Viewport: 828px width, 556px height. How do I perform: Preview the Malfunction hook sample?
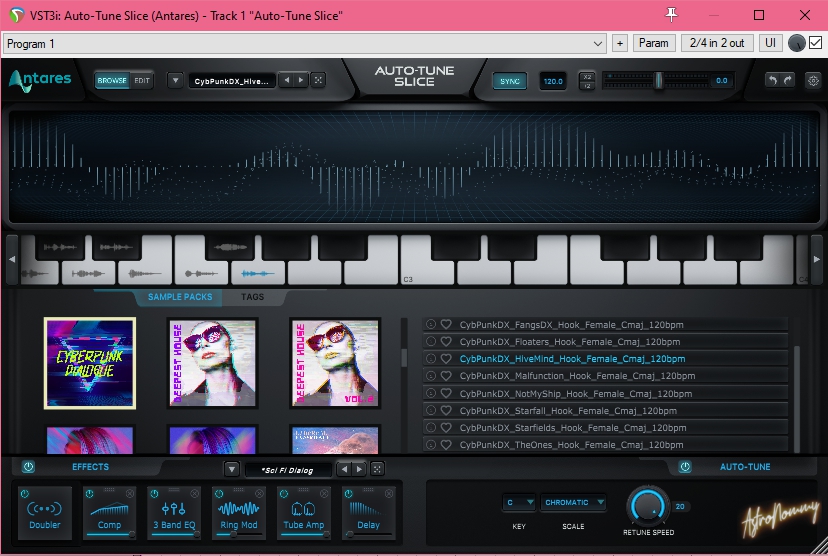(x=431, y=375)
